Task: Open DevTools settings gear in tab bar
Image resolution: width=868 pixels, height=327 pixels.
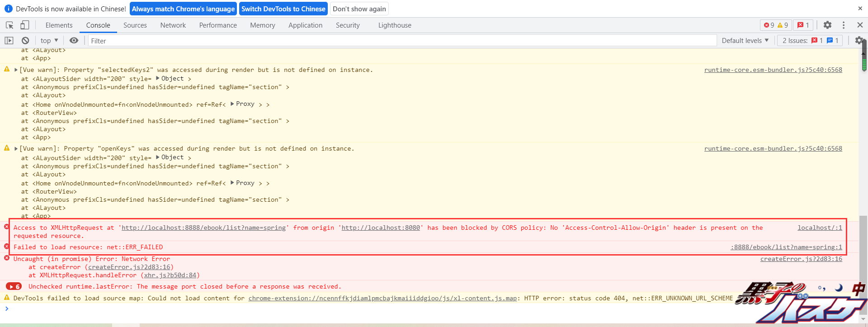Action: (x=827, y=25)
